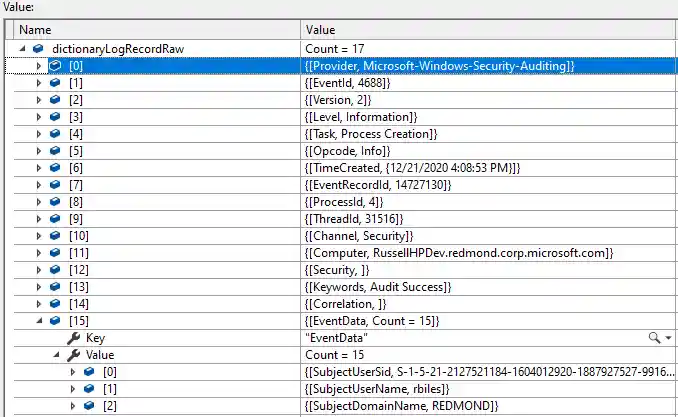Screen dimensions: 678x417
Task: Collapse the dictionaryLogRecordRaw root node
Action: click(x=22, y=48)
